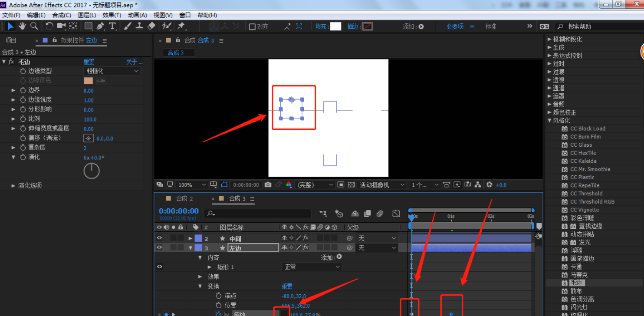Take a snapshot with camera icon

click(268, 185)
